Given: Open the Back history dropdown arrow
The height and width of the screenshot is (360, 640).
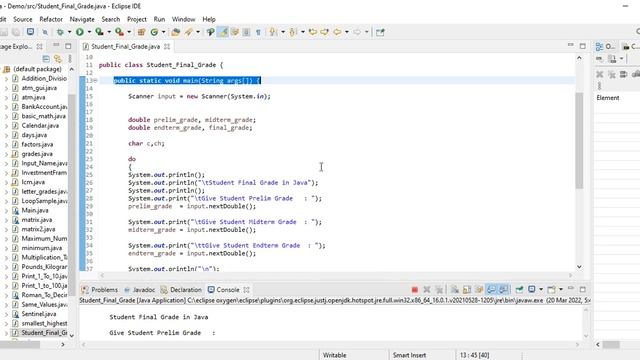Looking at the screenshot, I should 347,32.
